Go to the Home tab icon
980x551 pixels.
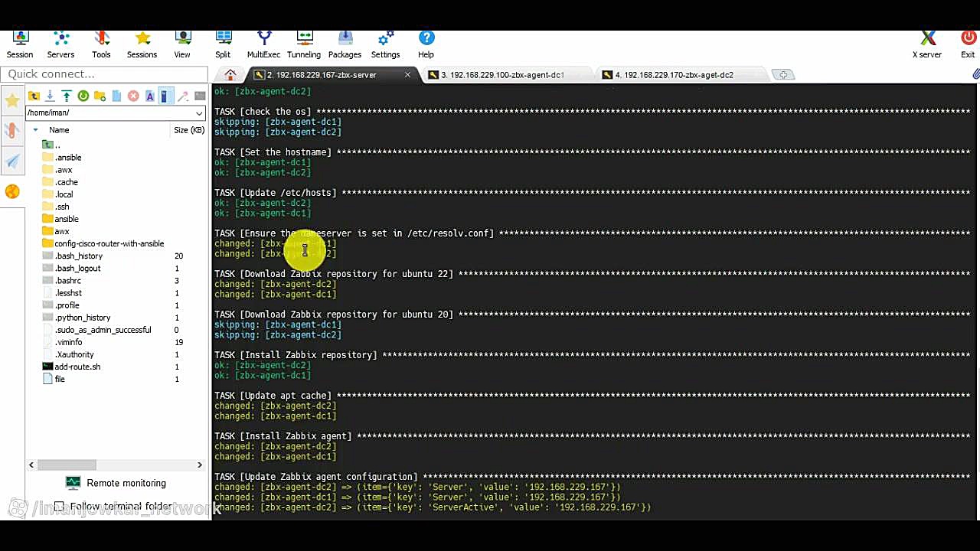pyautogui.click(x=230, y=75)
